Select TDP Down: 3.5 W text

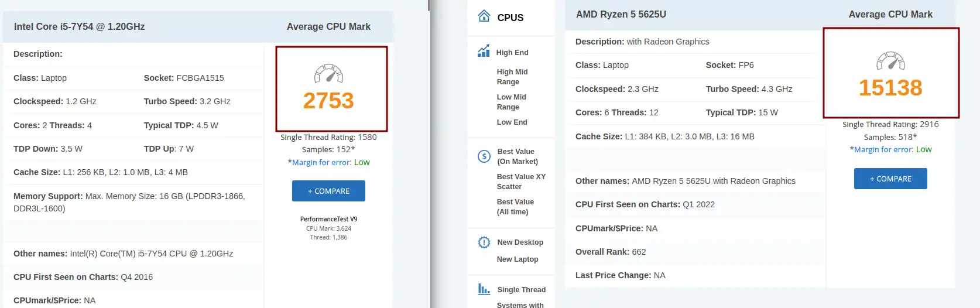[48, 149]
